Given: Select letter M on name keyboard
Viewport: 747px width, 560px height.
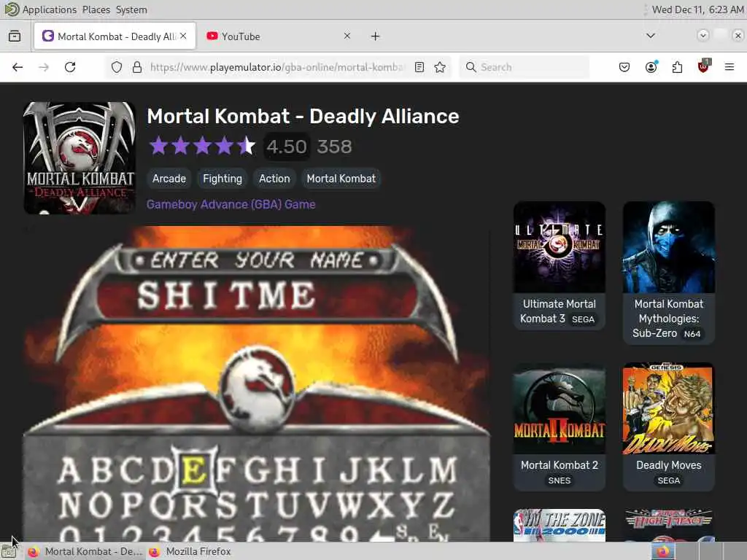Looking at the screenshot, I should [443, 470].
